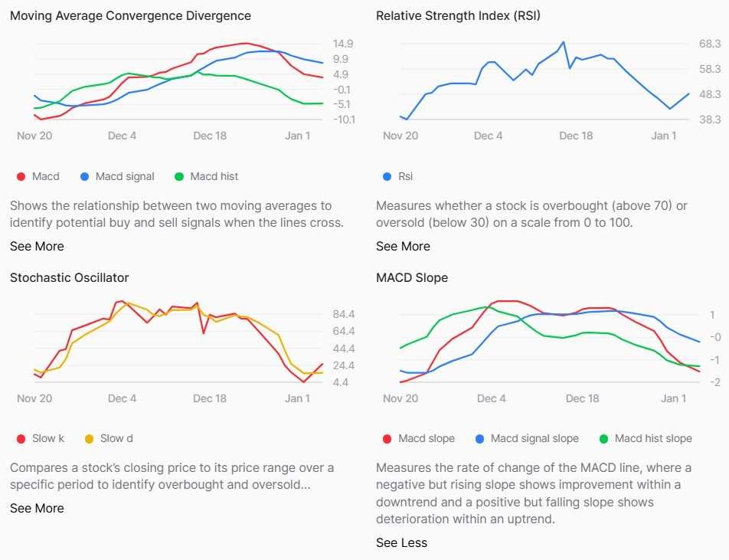Screen dimensions: 729x560
Task: Click the red Slow k legend dot
Action: (21, 439)
